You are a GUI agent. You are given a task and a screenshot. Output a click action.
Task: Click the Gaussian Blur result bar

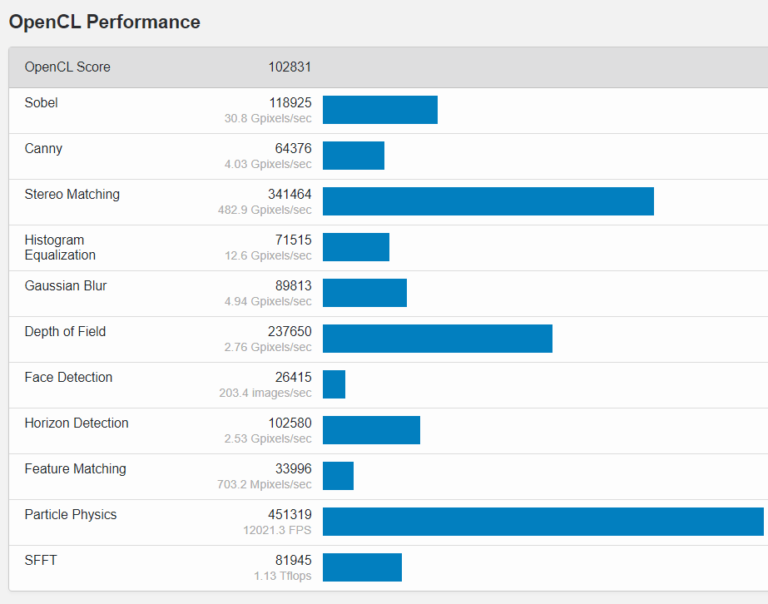(x=365, y=293)
